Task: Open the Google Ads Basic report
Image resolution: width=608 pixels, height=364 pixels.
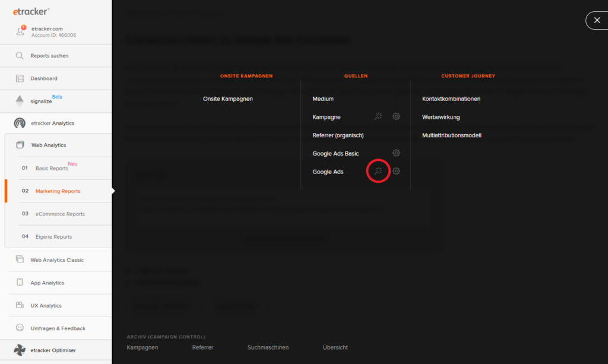Action: click(336, 154)
